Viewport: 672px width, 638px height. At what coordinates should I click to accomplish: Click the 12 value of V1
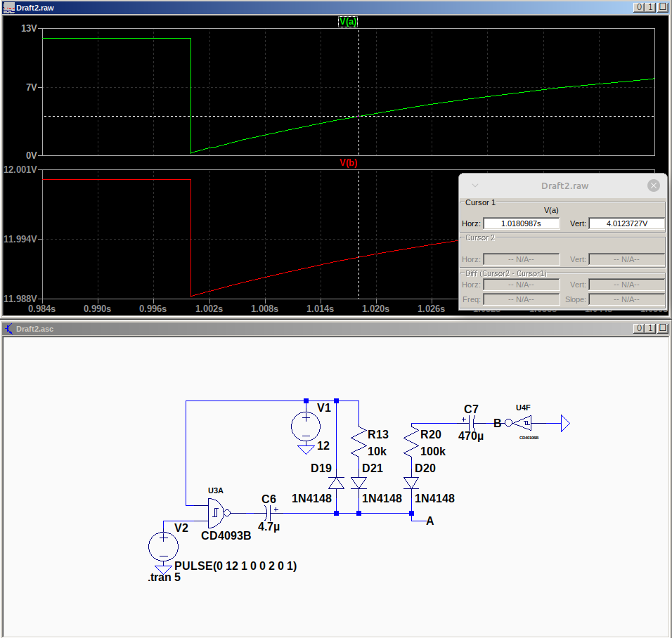pos(323,445)
